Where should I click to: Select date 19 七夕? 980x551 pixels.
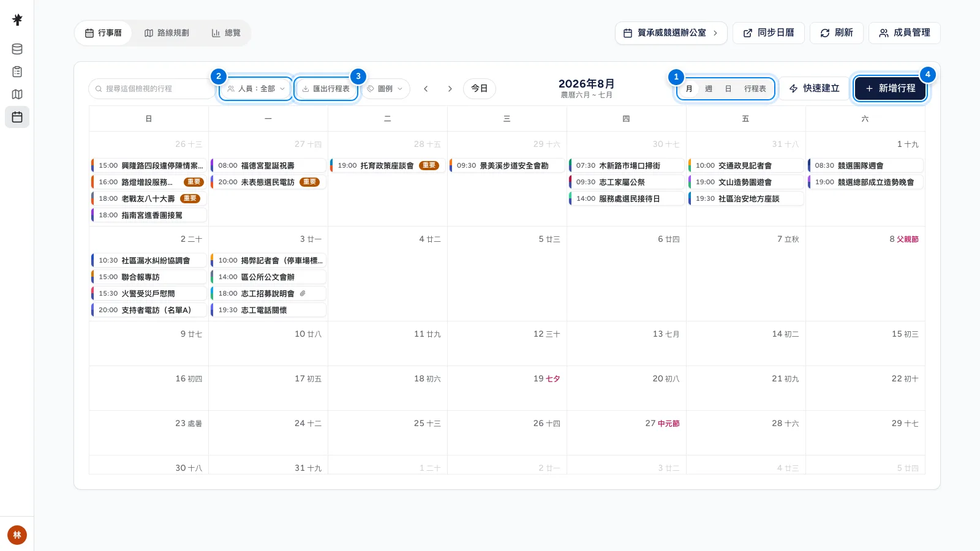click(x=546, y=378)
